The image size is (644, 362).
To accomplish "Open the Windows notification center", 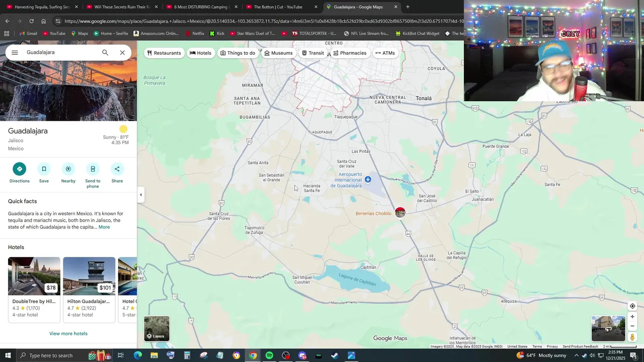I will pos(633,355).
